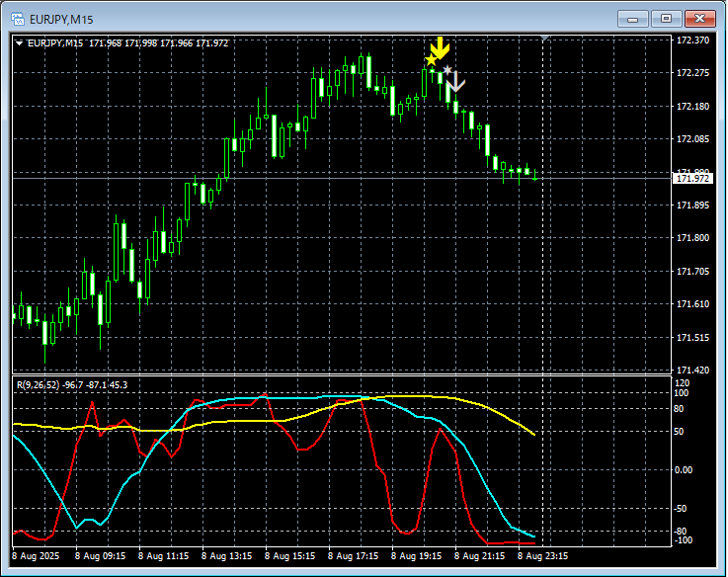
Task: Click the 171.420 price scale label
Action: (692, 371)
